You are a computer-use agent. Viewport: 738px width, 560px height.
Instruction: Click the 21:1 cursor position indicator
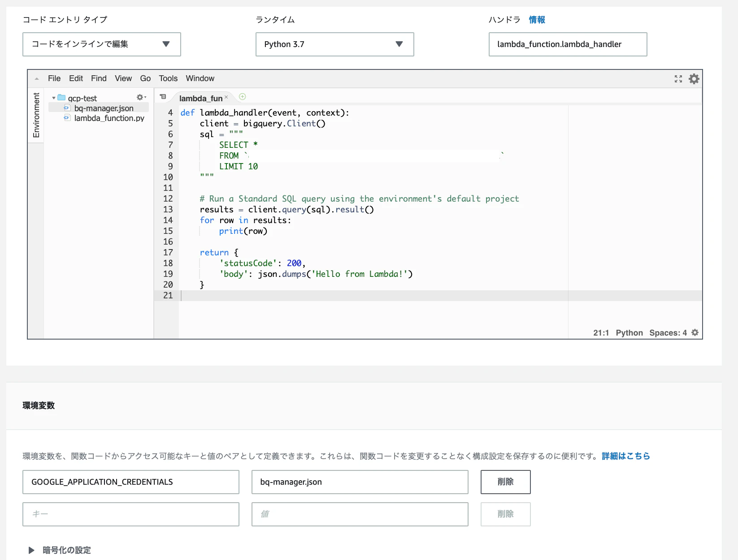(x=601, y=333)
